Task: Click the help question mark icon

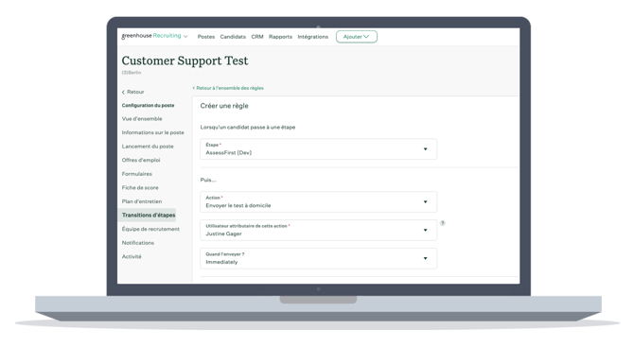Action: click(x=442, y=223)
